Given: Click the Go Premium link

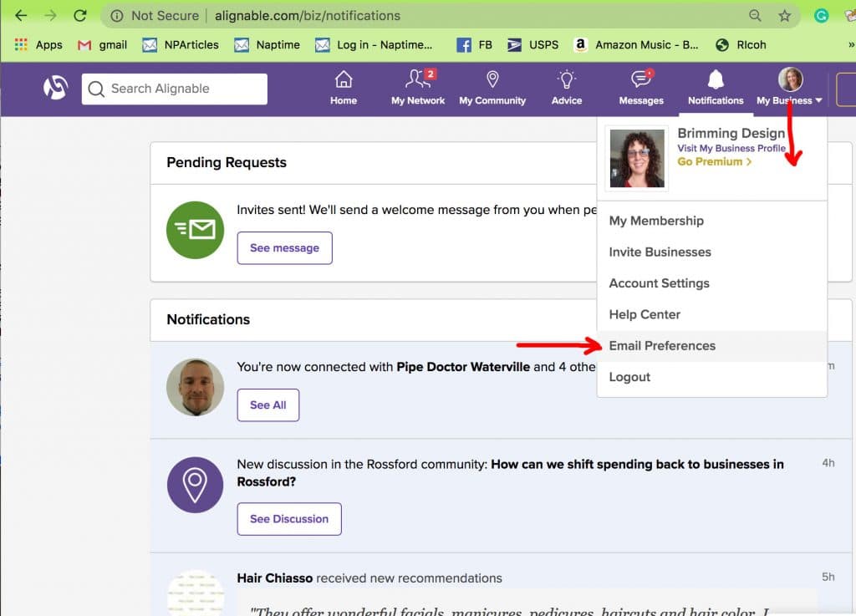Looking at the screenshot, I should (715, 161).
